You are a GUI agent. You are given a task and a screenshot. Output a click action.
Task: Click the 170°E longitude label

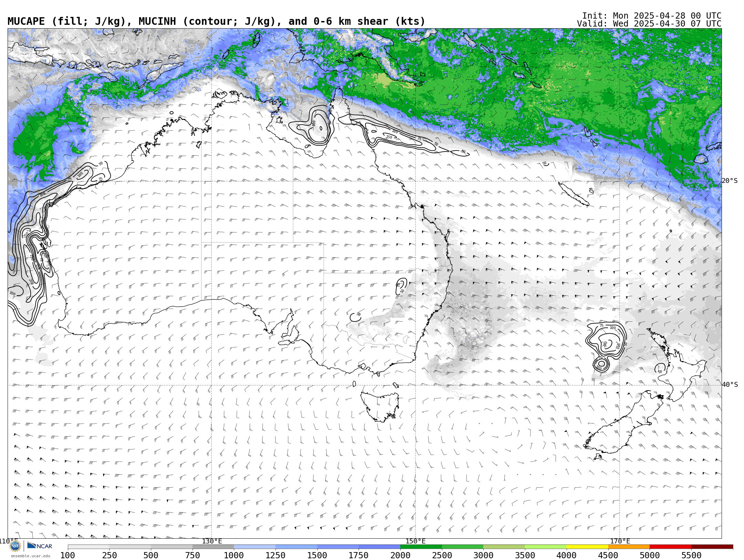tap(620, 541)
